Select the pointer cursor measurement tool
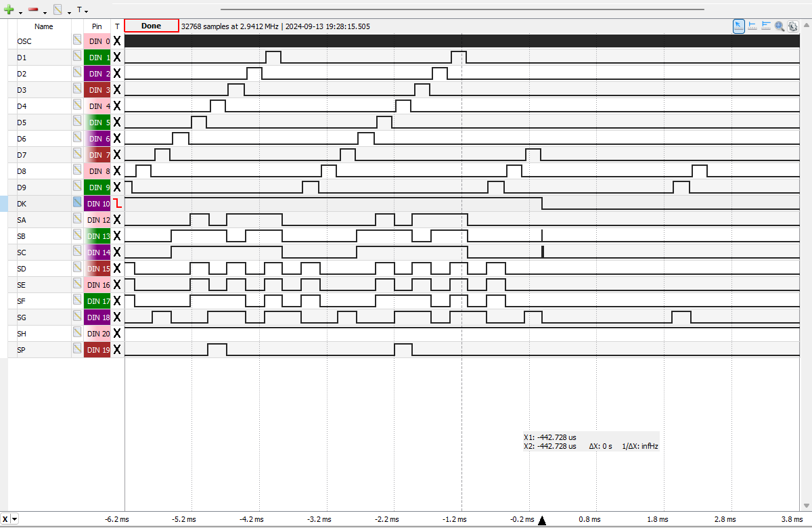This screenshot has height=528, width=812. coord(739,26)
